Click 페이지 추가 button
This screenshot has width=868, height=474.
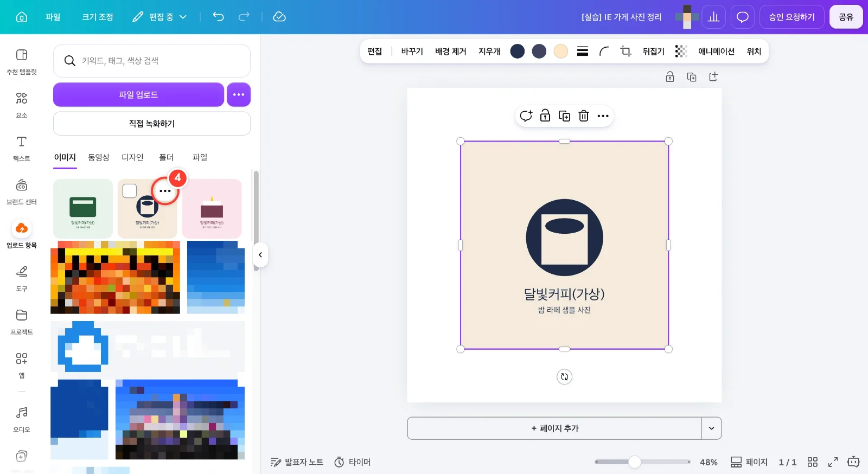554,428
